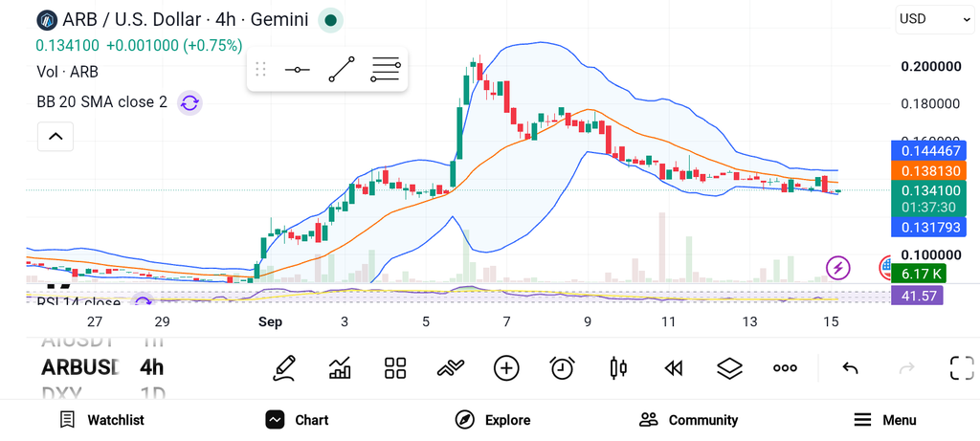The height and width of the screenshot is (441, 980).
Task: Open the USD currency dropdown
Action: coord(935,19)
